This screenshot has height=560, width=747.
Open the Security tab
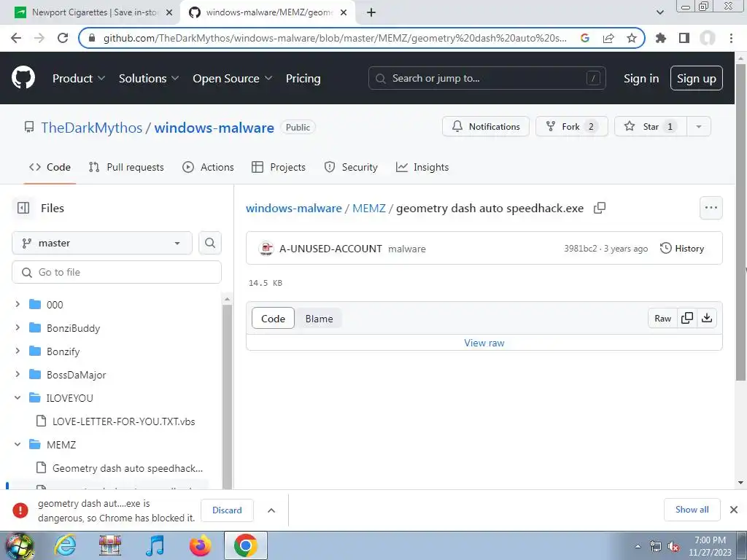[x=351, y=167]
